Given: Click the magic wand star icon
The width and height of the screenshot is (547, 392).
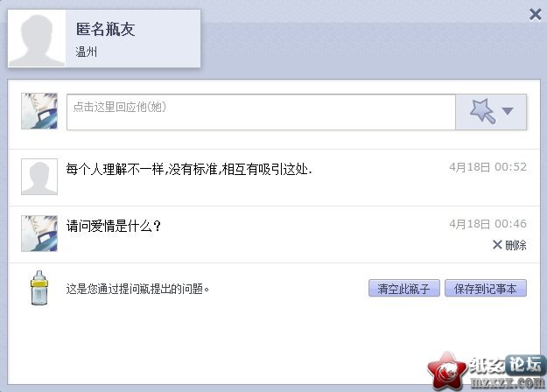Looking at the screenshot, I should click(x=482, y=111).
